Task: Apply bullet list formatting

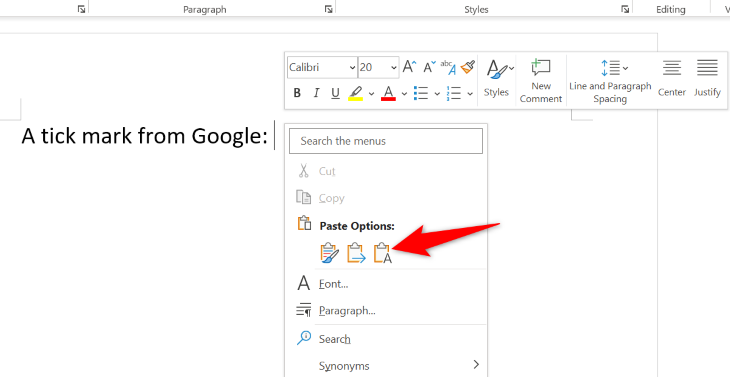Action: pyautogui.click(x=421, y=93)
